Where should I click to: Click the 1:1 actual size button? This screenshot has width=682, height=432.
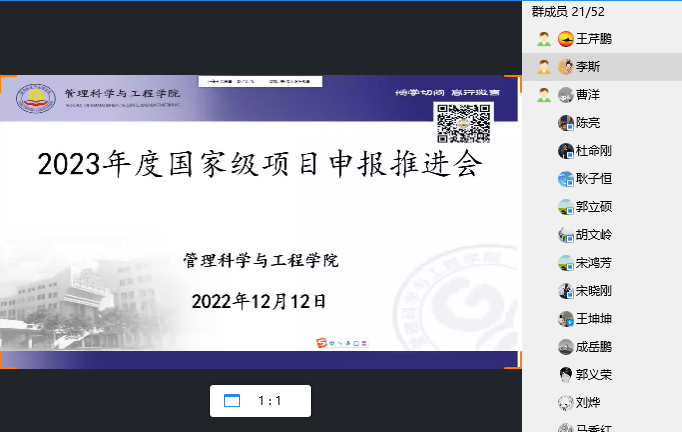270,401
